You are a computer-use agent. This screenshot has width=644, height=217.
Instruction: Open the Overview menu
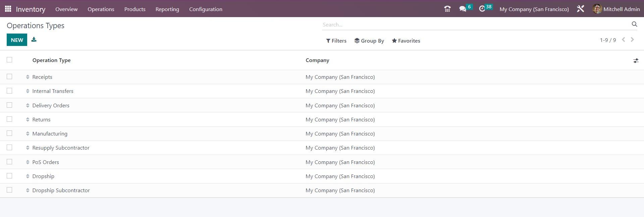[x=66, y=9]
